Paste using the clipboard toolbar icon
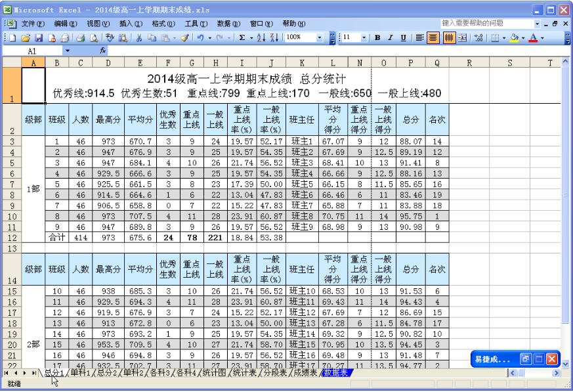This screenshot has width=573, height=392. pos(165,37)
